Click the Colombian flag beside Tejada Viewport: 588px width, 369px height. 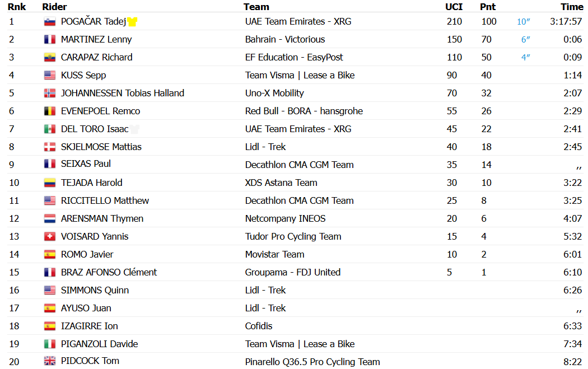pos(50,183)
